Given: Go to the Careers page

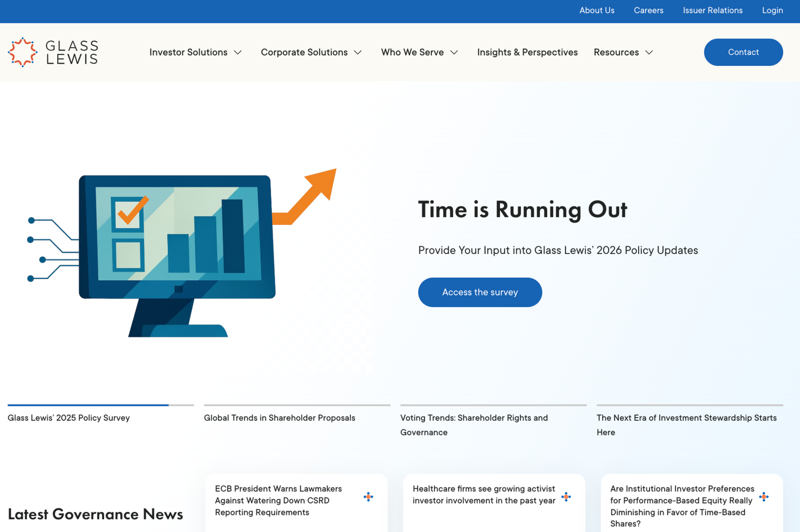Looking at the screenshot, I should click(x=648, y=10).
